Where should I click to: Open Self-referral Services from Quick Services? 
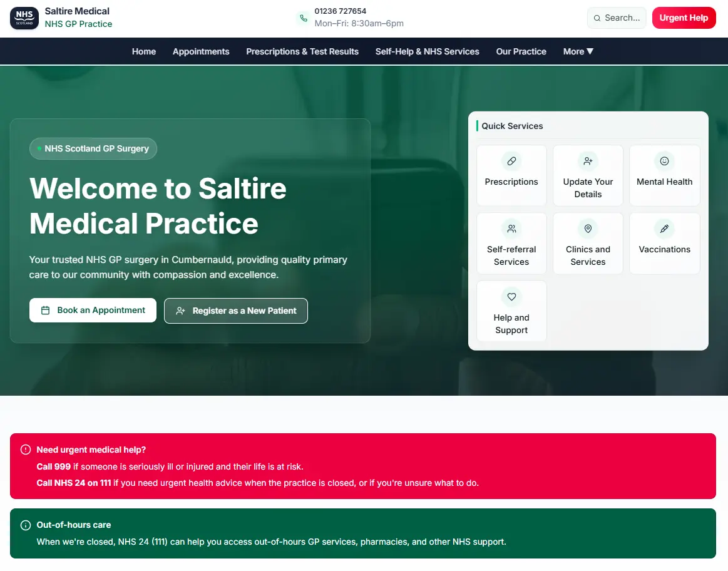511,229
